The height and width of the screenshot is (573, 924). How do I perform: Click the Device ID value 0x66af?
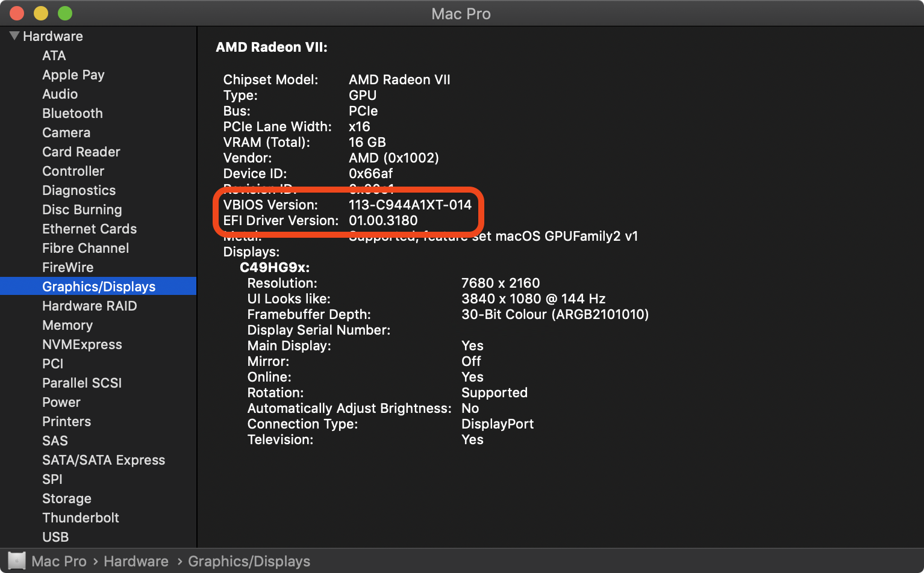(x=371, y=173)
